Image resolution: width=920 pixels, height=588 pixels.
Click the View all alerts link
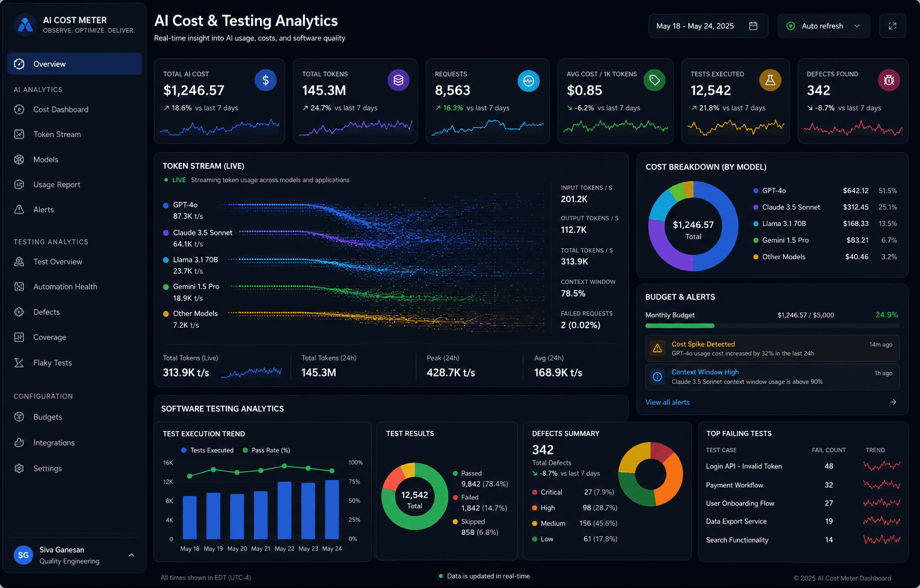point(667,402)
